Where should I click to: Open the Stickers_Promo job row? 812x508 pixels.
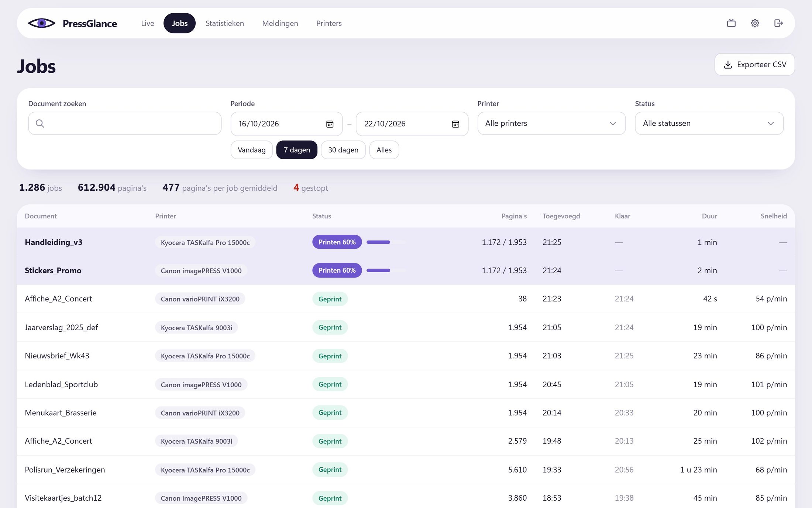click(x=406, y=270)
